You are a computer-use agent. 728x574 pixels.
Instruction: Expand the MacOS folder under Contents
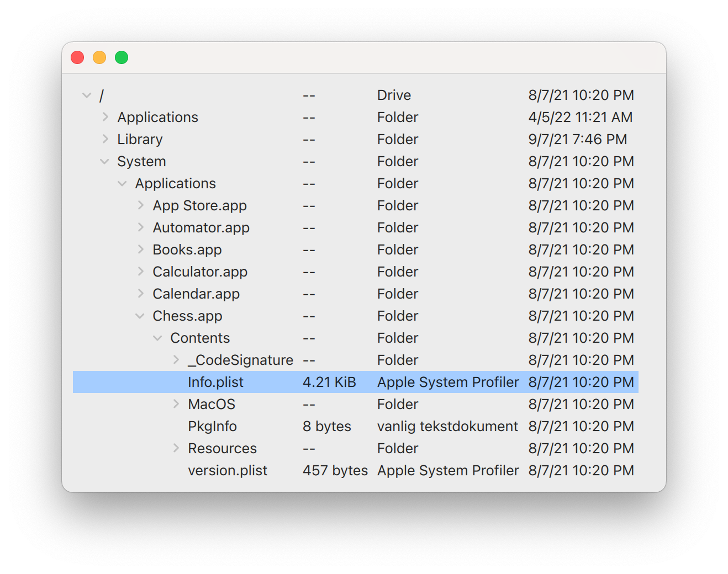click(x=176, y=404)
